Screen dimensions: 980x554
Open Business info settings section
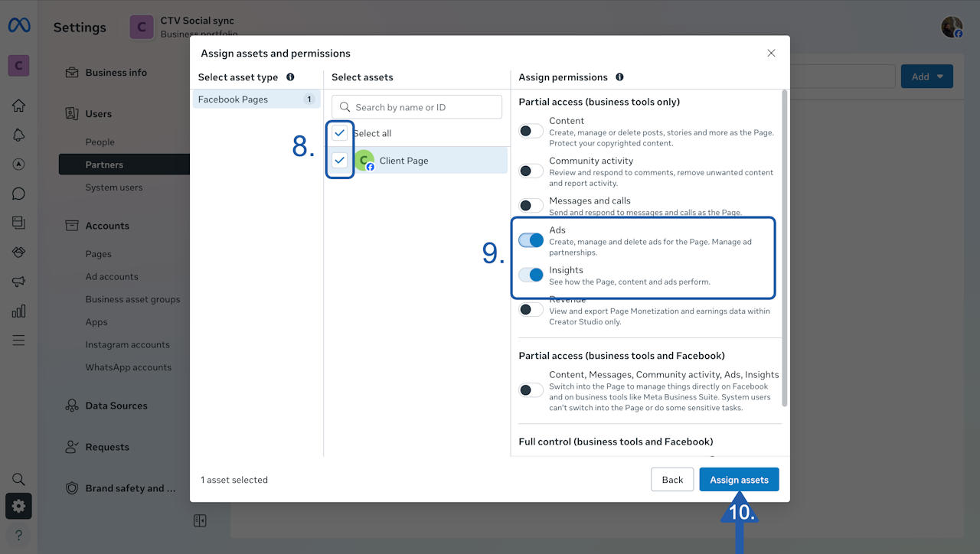pos(116,73)
